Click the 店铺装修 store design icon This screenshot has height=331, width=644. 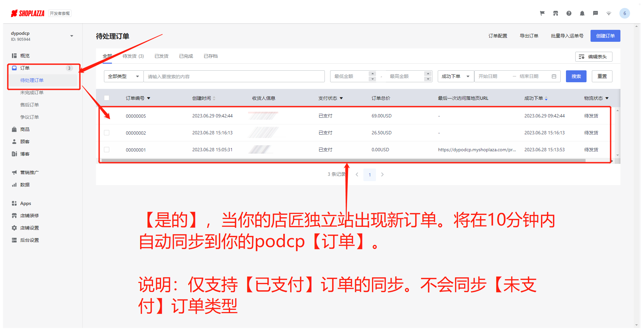pyautogui.click(x=14, y=216)
